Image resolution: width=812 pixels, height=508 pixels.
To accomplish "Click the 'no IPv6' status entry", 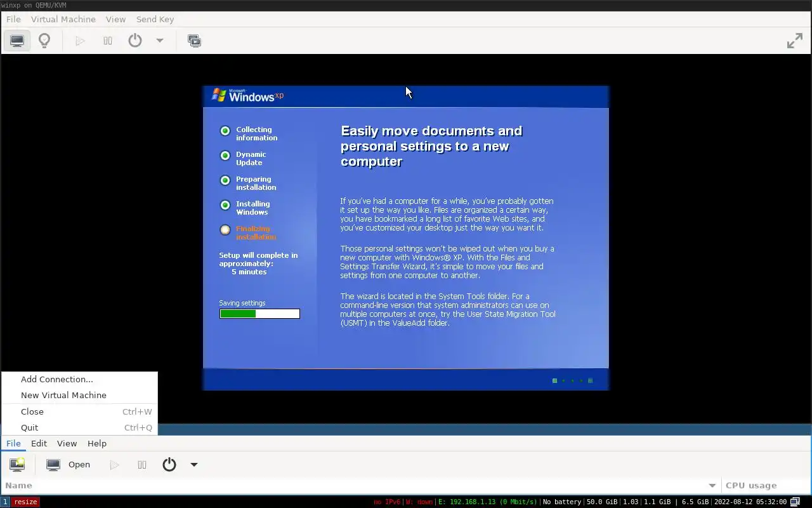I will point(387,502).
